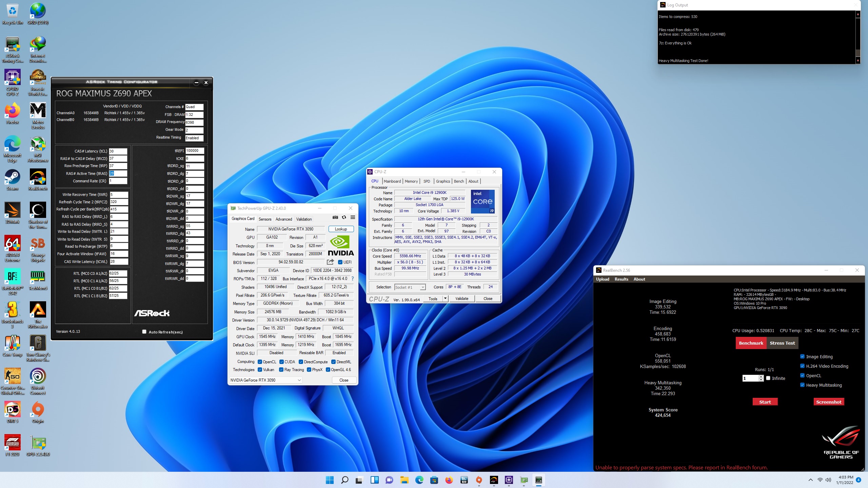Open the AIDA64 Extreme desktop icon

click(x=13, y=249)
